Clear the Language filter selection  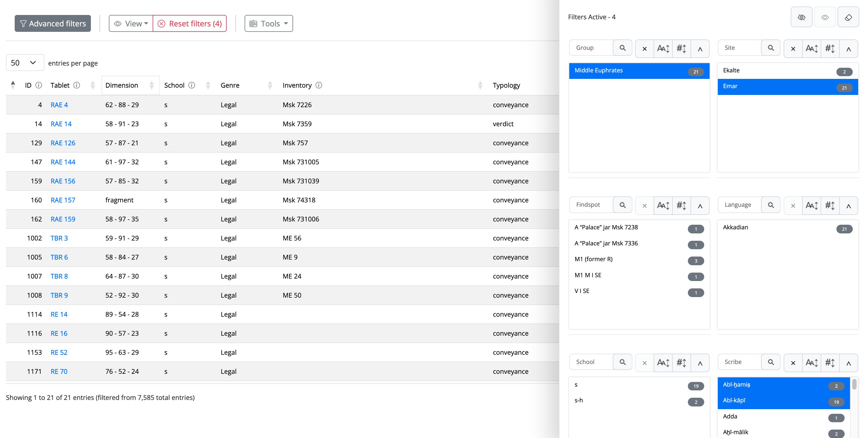793,205
